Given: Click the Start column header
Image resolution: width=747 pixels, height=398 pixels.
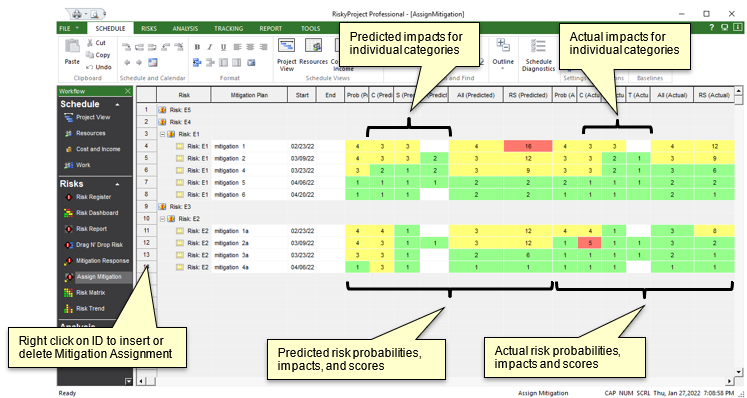Looking at the screenshot, I should click(x=302, y=95).
